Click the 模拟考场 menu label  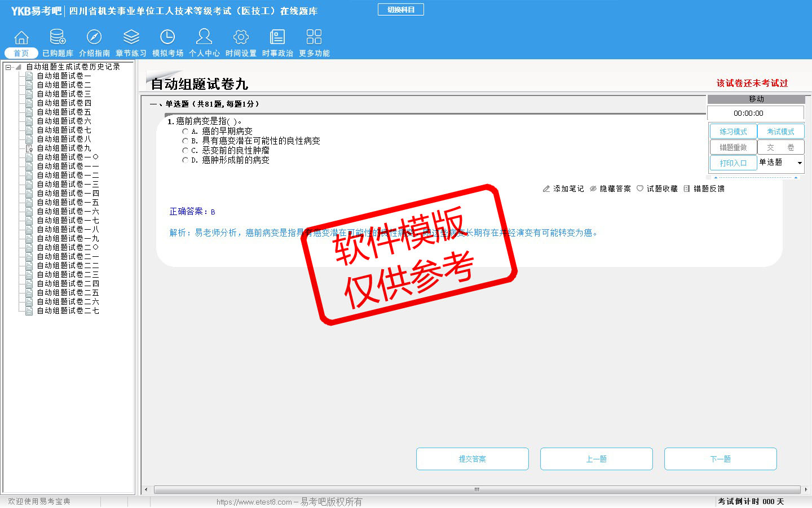point(167,53)
